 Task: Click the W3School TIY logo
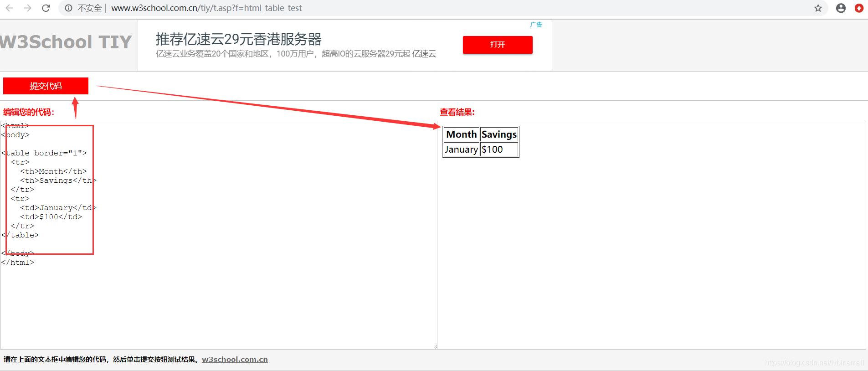pyautogui.click(x=66, y=42)
